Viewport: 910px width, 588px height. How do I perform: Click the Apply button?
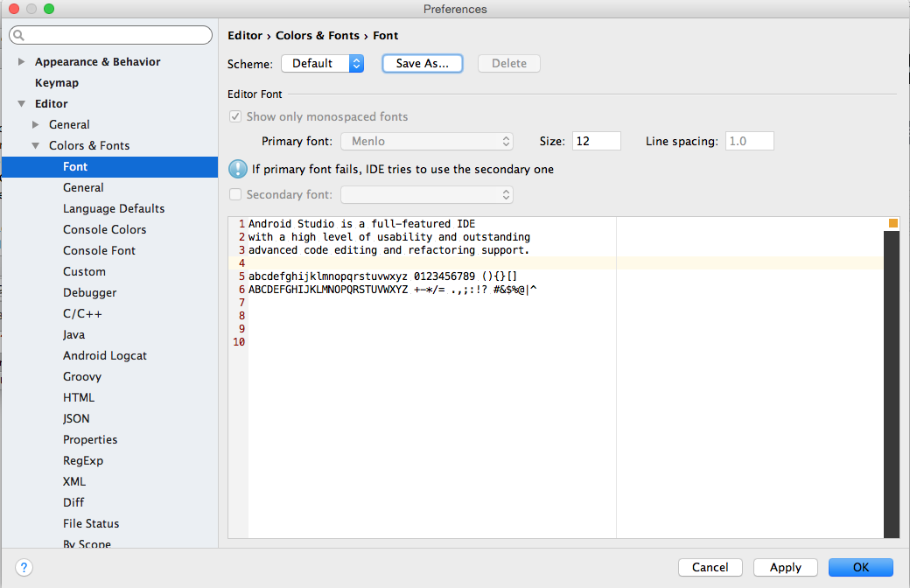tap(786, 567)
